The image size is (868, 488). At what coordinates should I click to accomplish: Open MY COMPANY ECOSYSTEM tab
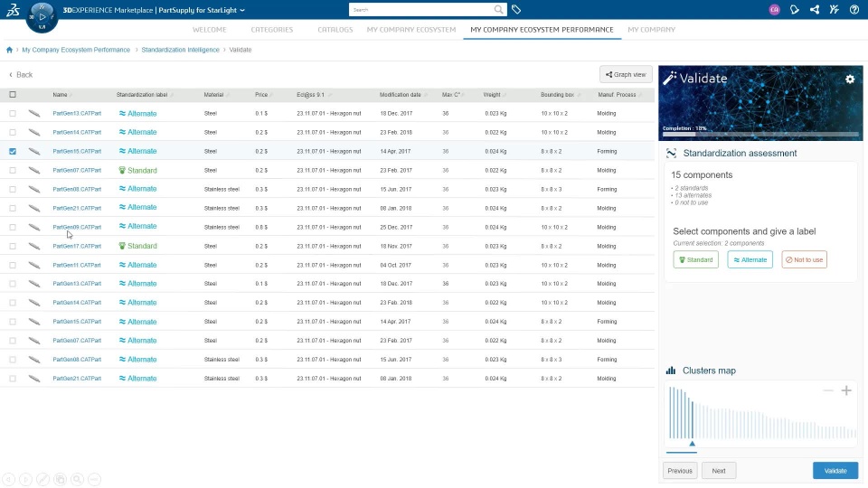[x=411, y=30]
